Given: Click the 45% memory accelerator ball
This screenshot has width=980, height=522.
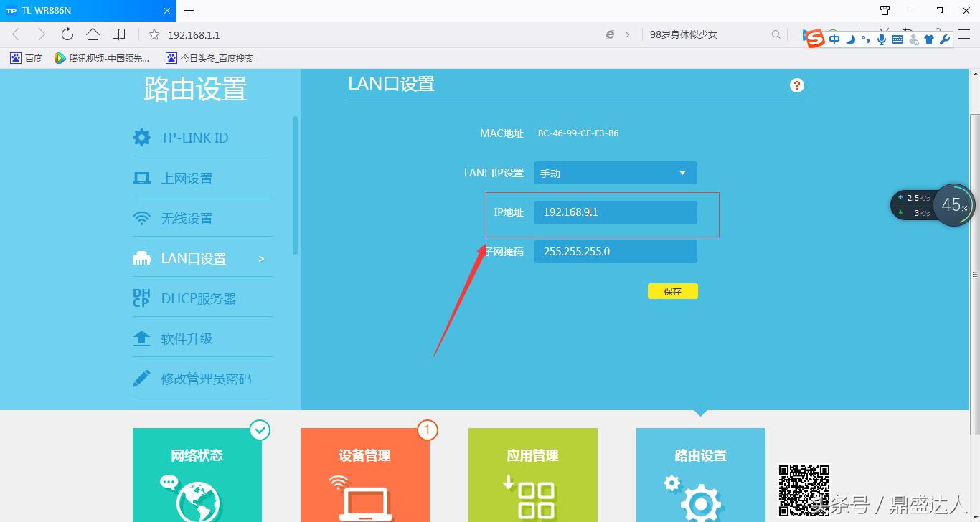Looking at the screenshot, I should [954, 205].
